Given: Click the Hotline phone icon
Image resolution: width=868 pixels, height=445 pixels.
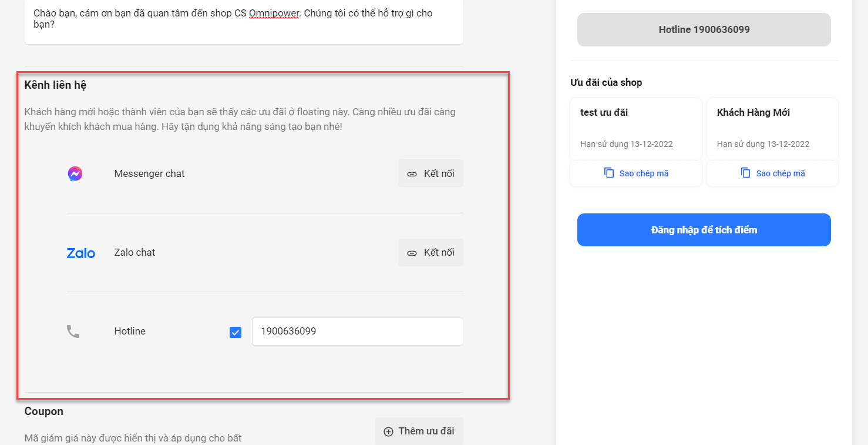Looking at the screenshot, I should (x=73, y=332).
